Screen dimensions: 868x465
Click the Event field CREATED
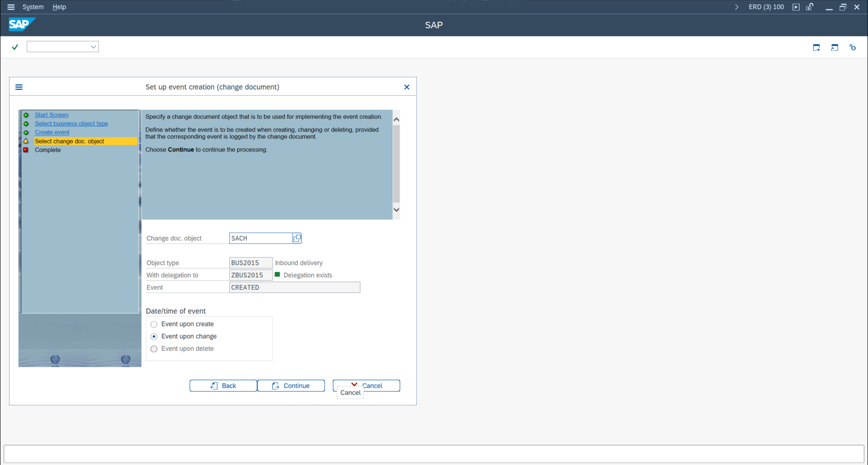295,287
